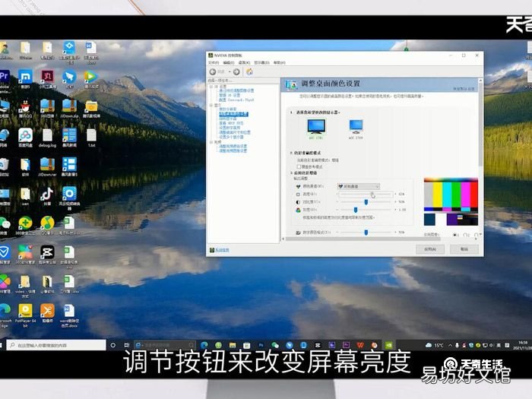The height and width of the screenshot is (399, 532).
Task: Open the 编辑(E) menu
Action: tap(228, 63)
